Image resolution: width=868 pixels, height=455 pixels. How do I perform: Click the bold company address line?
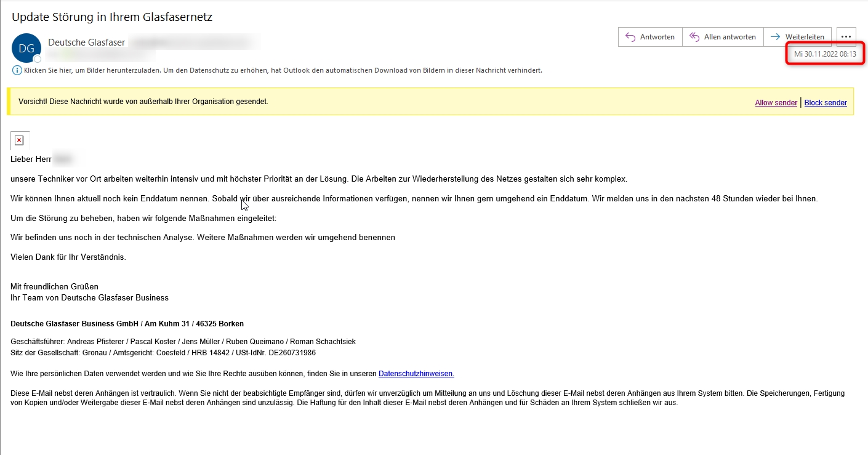tap(127, 324)
